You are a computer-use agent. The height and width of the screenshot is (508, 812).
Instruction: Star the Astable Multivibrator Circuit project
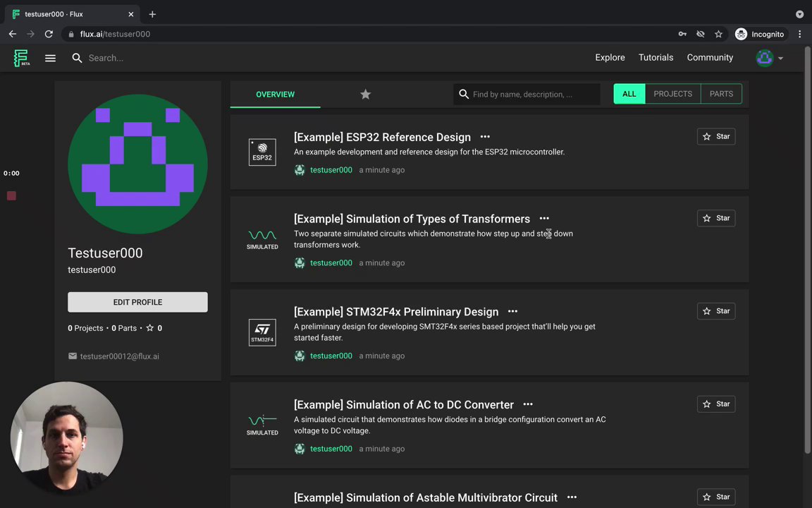715,497
